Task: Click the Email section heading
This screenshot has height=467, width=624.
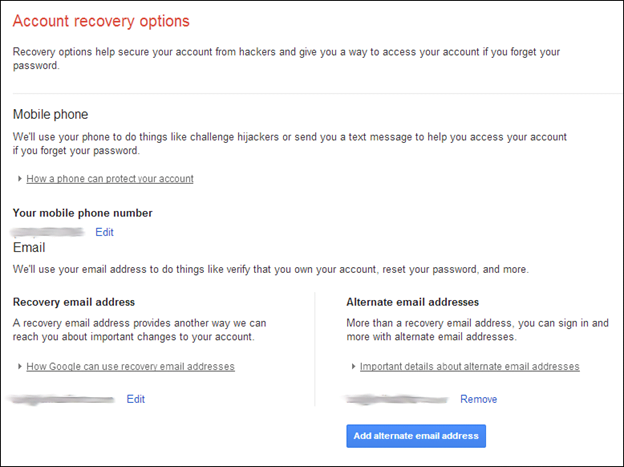Action: (29, 248)
